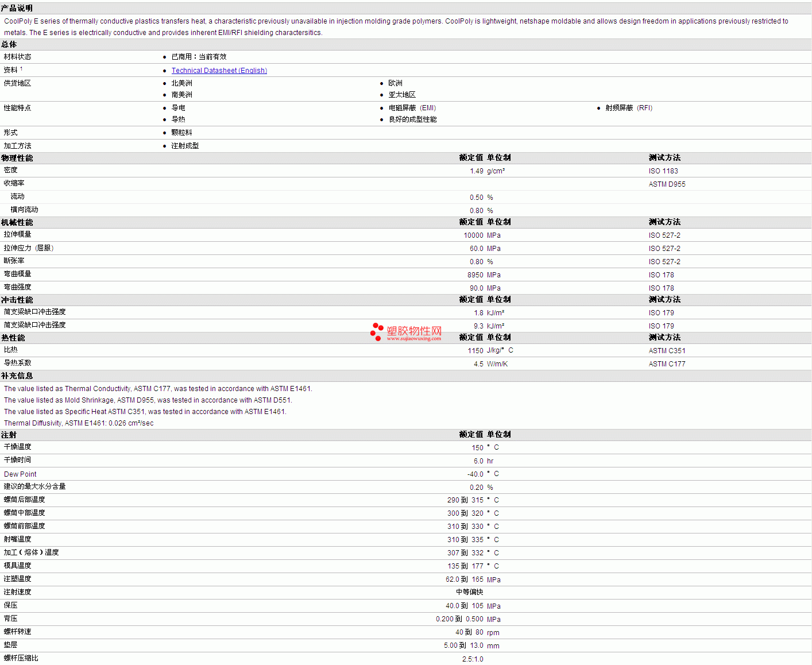Click the 欧洲 region entry
Screen dimensions: 812x665
click(396, 83)
